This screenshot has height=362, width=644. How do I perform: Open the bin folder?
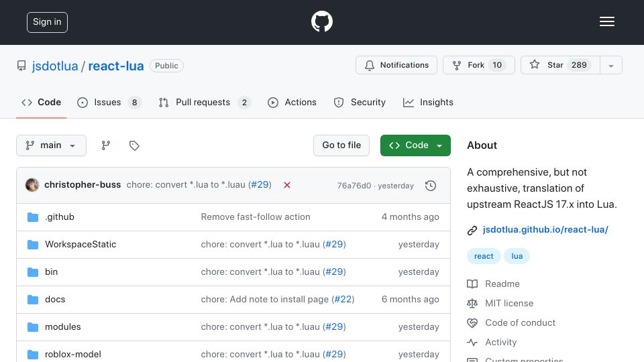click(52, 271)
